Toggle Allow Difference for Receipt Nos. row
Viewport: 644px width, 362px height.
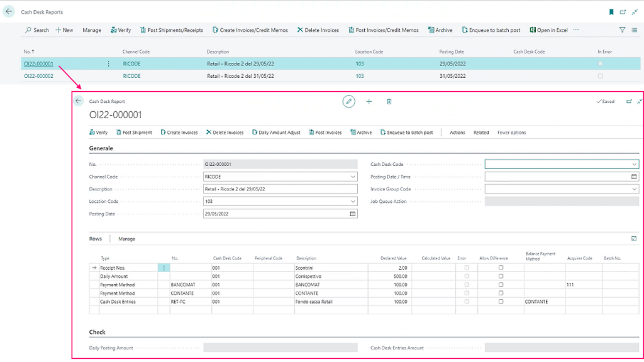[501, 268]
